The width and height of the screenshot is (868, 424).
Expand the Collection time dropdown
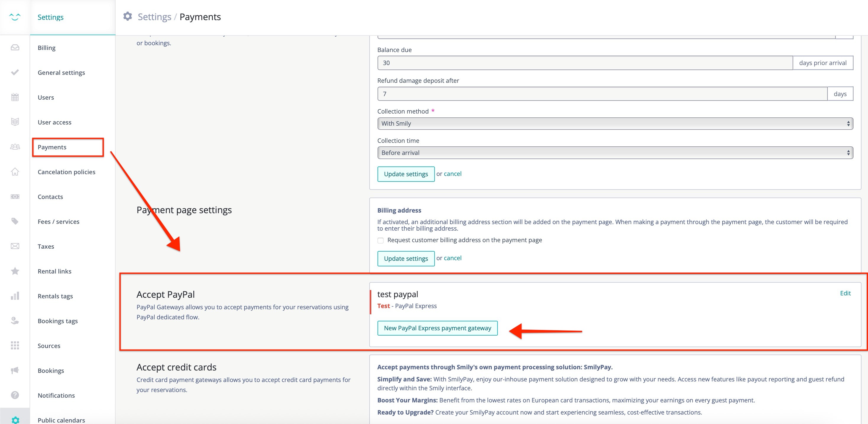coord(615,153)
